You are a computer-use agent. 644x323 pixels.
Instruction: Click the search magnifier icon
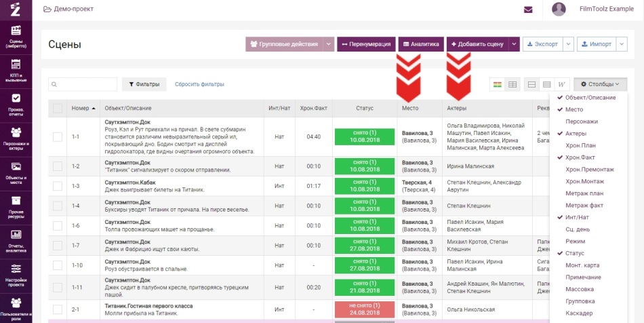click(x=54, y=84)
